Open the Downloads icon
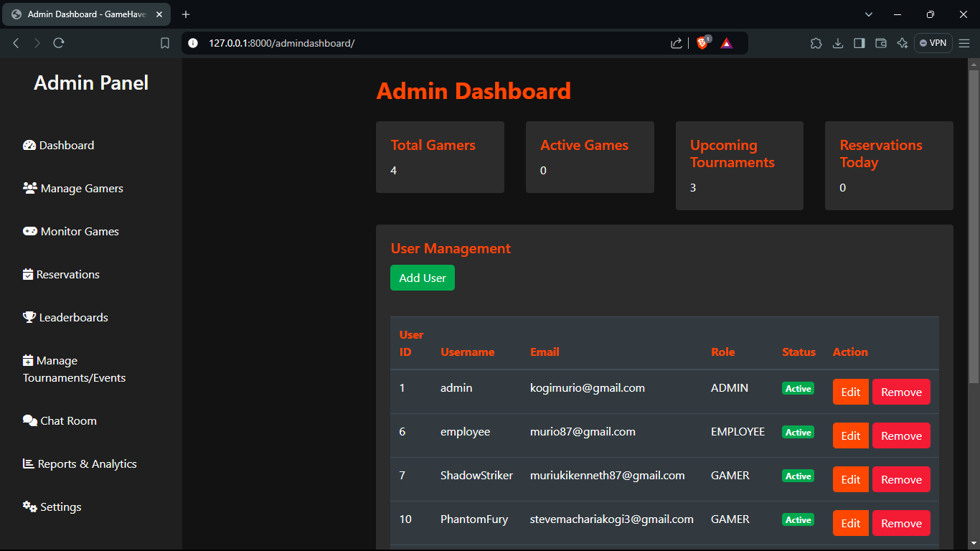Screen dimensions: 980x551 coord(838,43)
